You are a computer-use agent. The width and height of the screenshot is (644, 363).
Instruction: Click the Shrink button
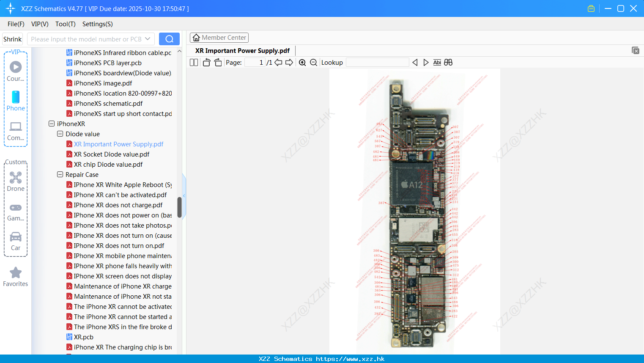[12, 39]
